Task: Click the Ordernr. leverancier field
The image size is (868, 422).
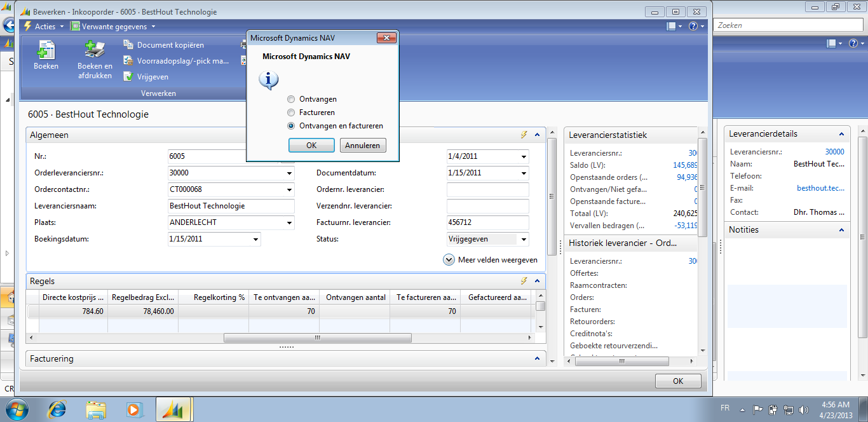Action: [x=488, y=189]
